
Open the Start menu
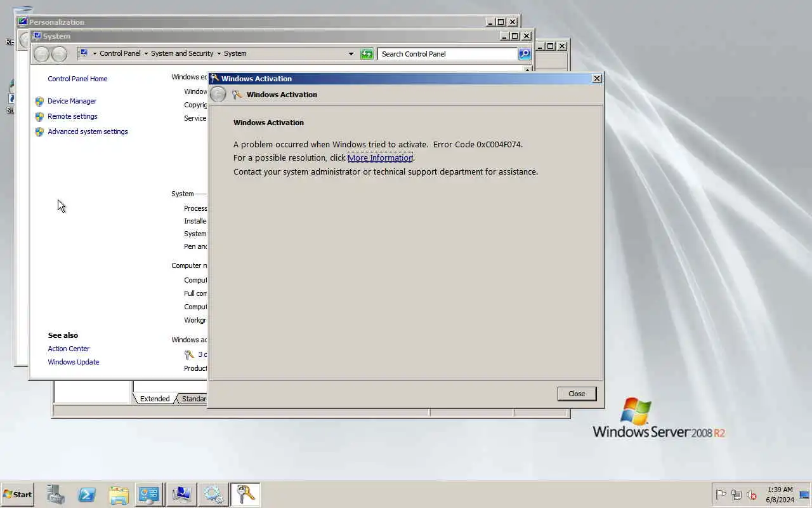coord(17,494)
